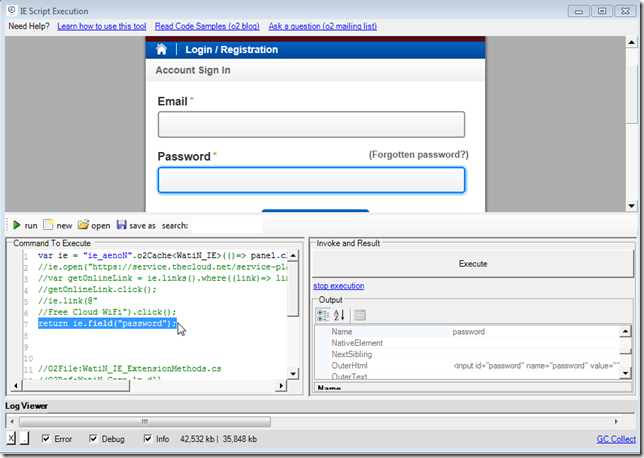Click code editor horizontal scroll right arrow

(281, 386)
